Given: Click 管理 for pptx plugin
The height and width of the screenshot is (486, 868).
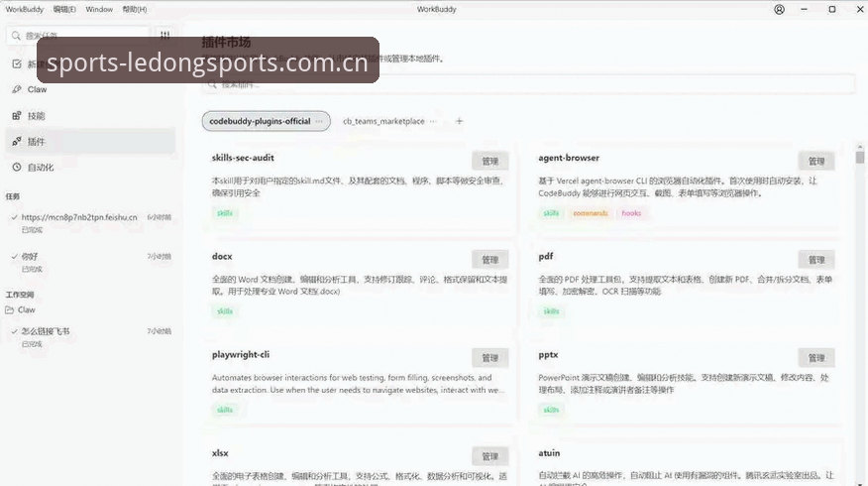Looking at the screenshot, I should [816, 358].
